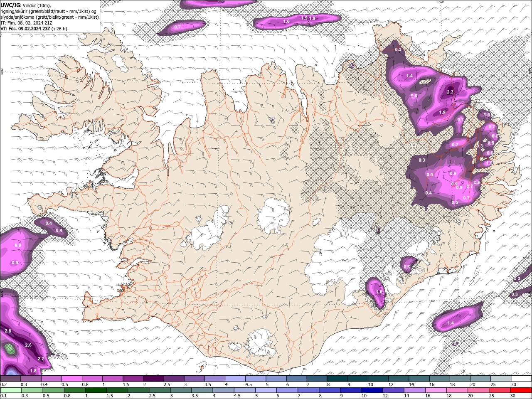Click the 1.4 value in the offshore band southeast of Iceland
532x399 pixels.
click(x=451, y=323)
